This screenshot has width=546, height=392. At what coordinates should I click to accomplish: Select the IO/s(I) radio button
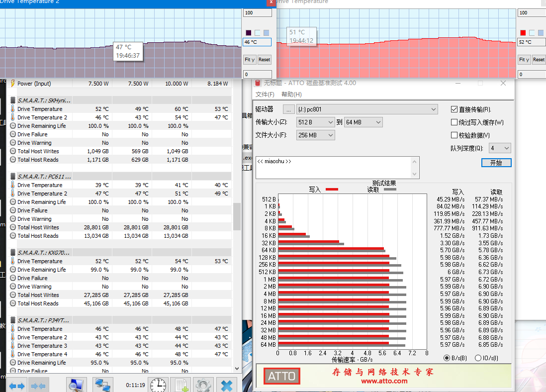478,358
